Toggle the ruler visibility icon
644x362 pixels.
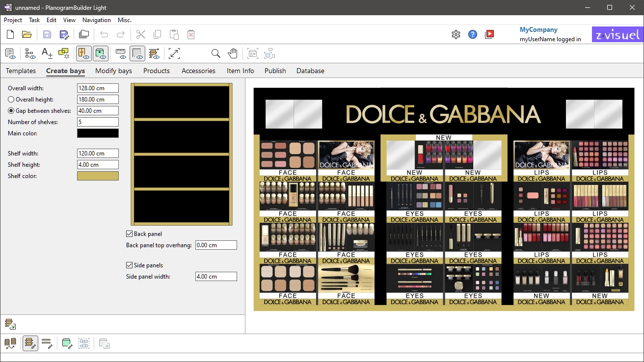click(121, 53)
